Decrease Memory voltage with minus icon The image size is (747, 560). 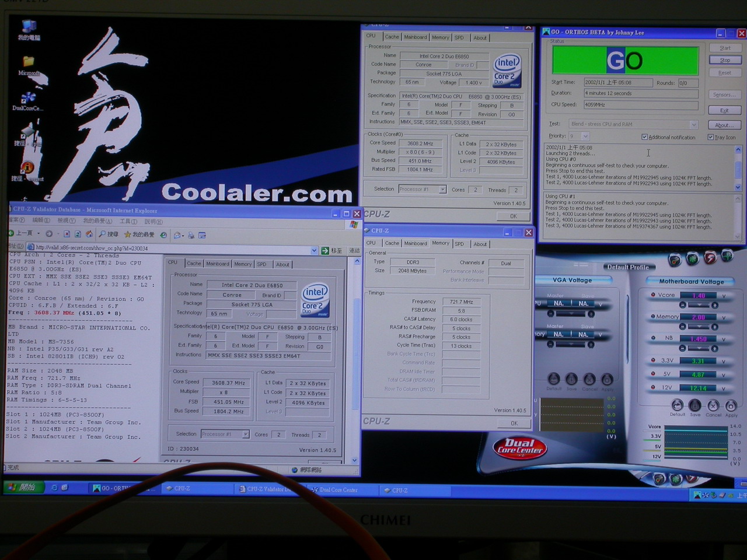tap(682, 327)
